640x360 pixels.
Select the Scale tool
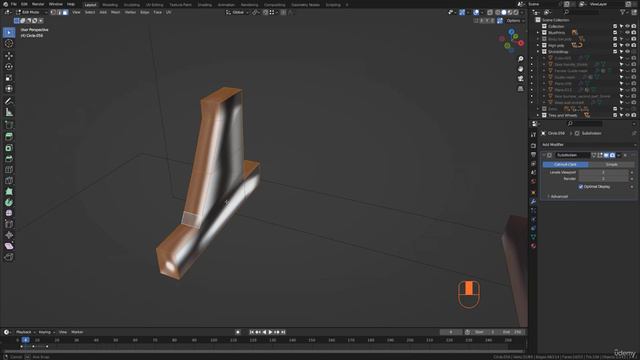pos(9,78)
